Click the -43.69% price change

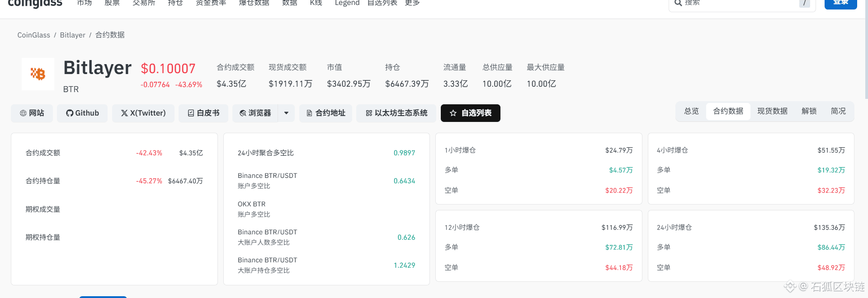pos(189,85)
